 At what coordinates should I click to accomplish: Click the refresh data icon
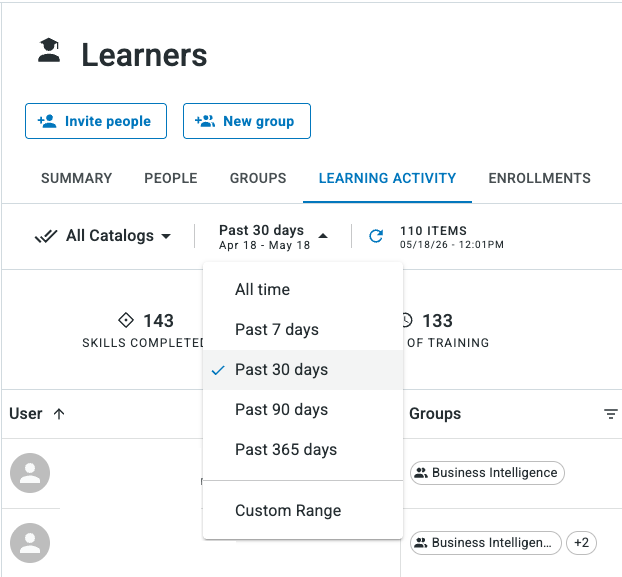(x=376, y=236)
